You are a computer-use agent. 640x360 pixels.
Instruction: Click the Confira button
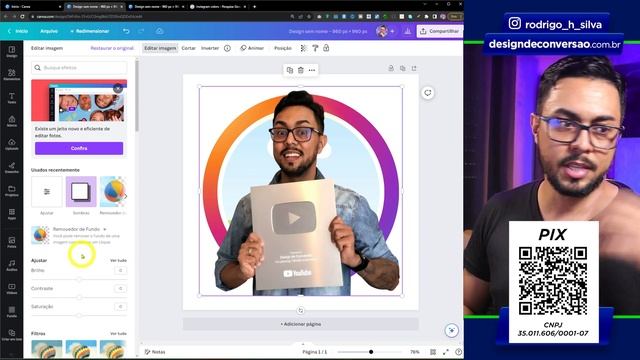click(x=79, y=148)
